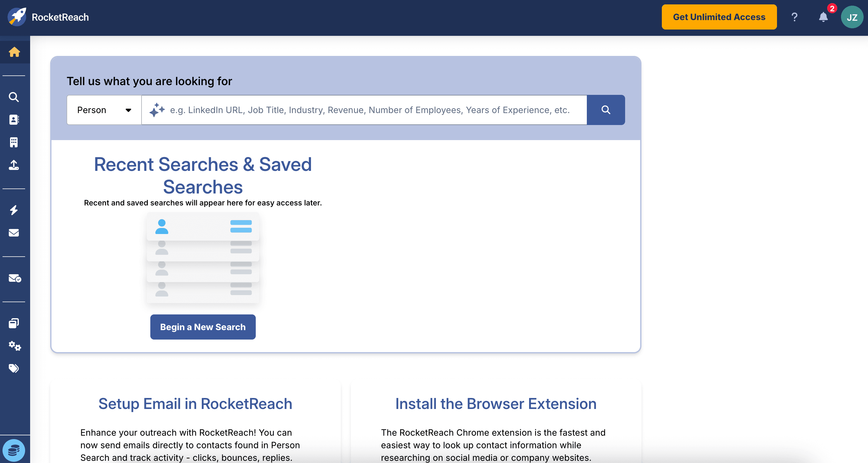Image resolution: width=868 pixels, height=463 pixels.
Task: Open the tags icon in sidebar
Action: click(14, 368)
